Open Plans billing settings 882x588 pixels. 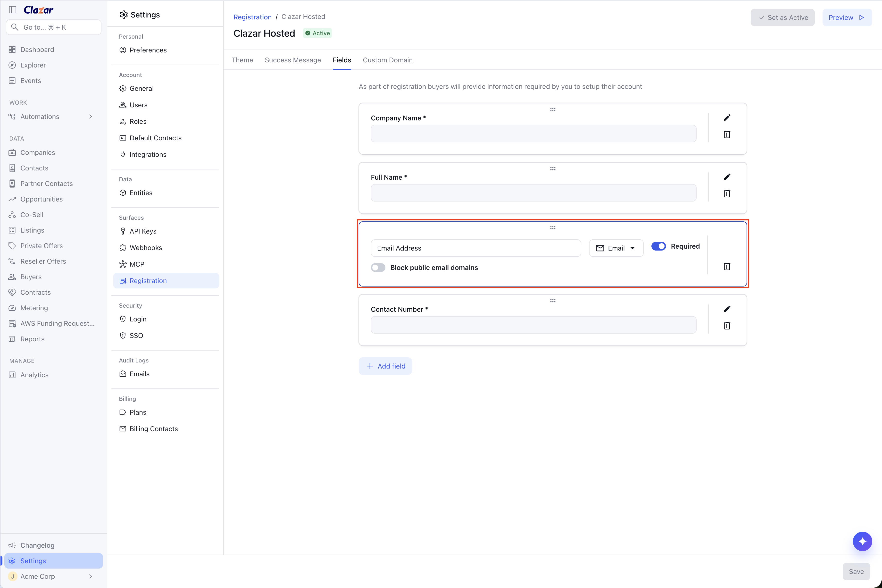click(x=166, y=412)
